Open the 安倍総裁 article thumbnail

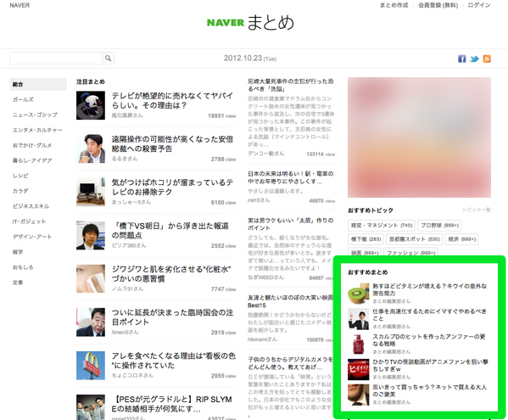(x=91, y=148)
